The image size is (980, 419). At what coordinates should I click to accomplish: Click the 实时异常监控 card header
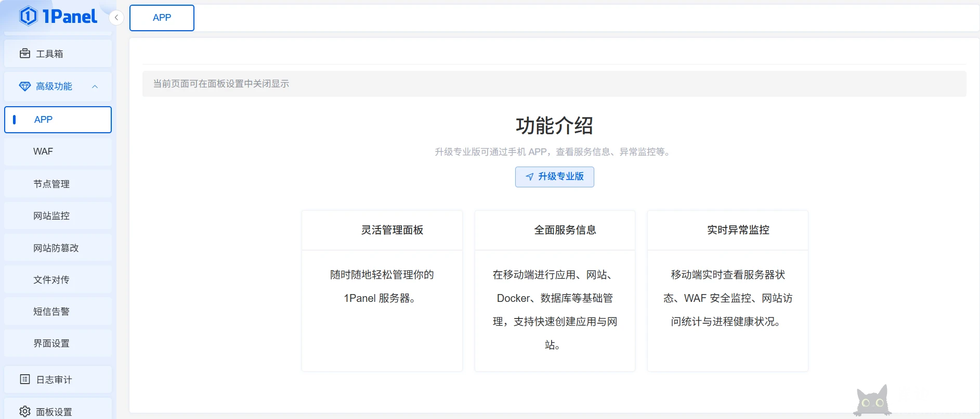728,230
